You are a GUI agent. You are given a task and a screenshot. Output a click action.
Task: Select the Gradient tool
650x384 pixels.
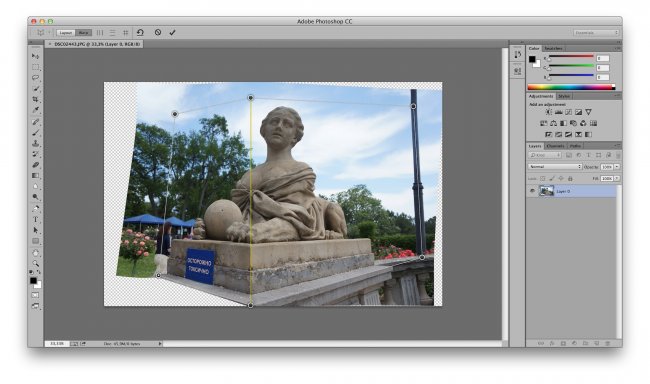[36, 176]
